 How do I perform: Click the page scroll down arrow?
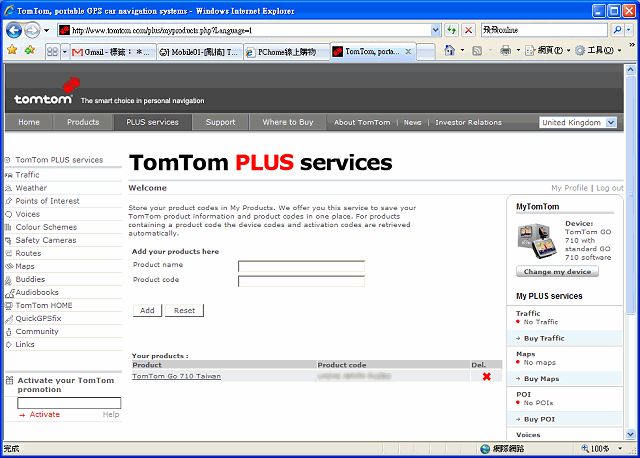[630, 434]
